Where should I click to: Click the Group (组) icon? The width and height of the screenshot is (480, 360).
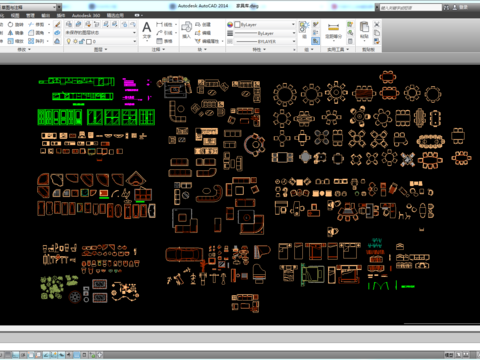[304, 27]
